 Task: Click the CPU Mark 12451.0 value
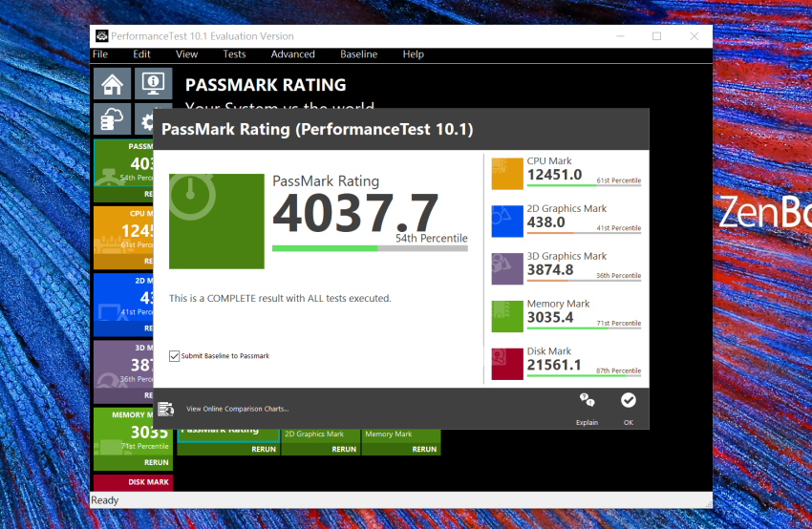(554, 175)
